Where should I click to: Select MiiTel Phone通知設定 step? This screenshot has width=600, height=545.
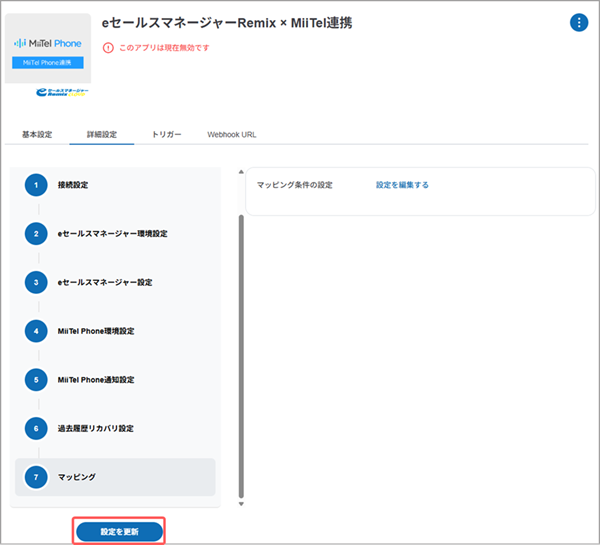pos(96,379)
